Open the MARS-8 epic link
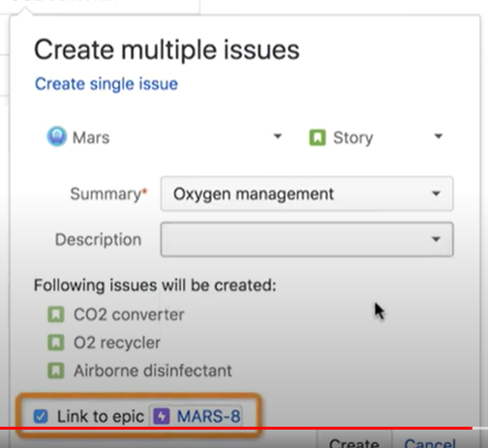 point(208,416)
